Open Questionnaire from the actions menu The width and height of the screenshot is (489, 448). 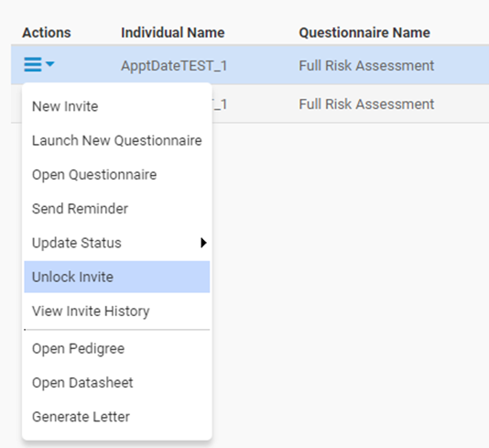117,175
